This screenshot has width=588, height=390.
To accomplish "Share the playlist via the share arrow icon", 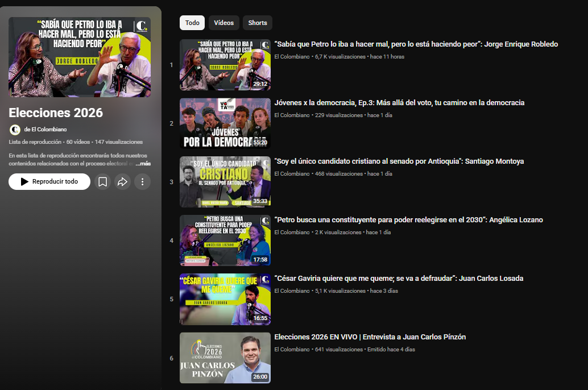I will tap(122, 181).
